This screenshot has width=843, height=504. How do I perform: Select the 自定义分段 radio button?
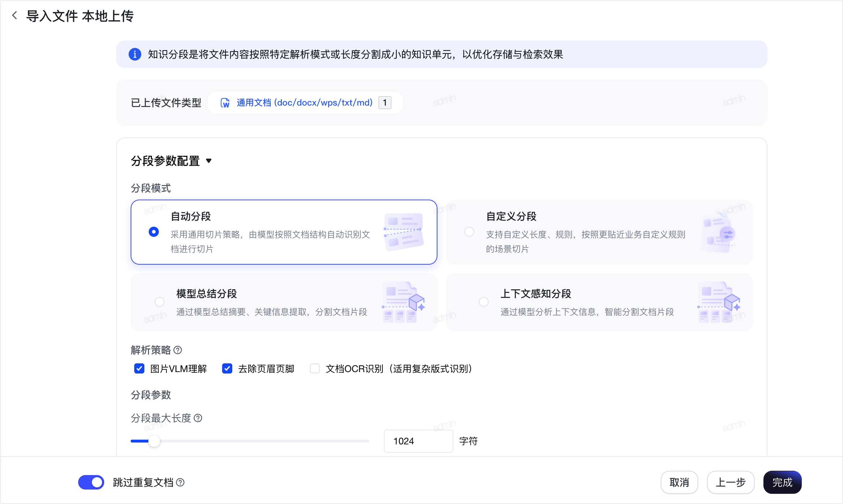click(469, 232)
